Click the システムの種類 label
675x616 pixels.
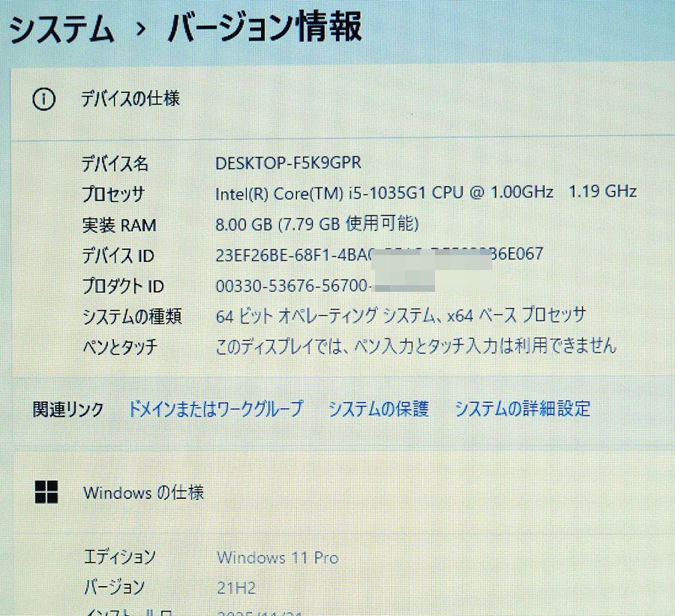[x=132, y=317]
